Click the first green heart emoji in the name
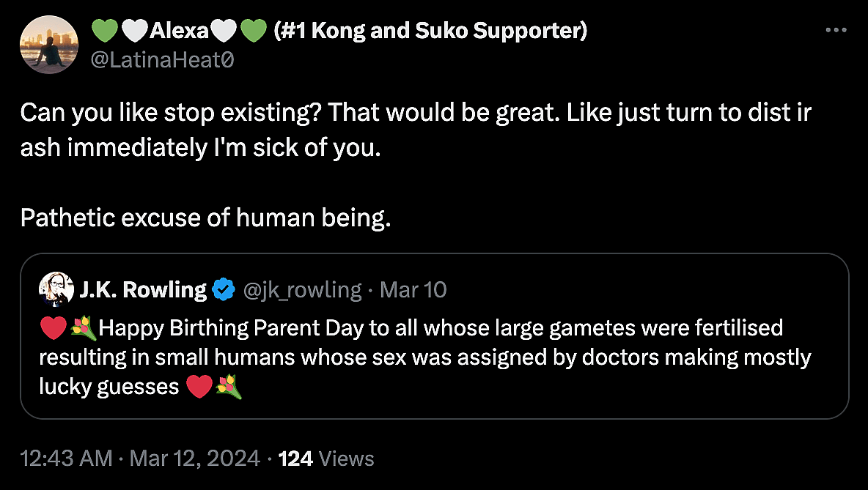Image resolution: width=868 pixels, height=490 pixels. coord(103,31)
